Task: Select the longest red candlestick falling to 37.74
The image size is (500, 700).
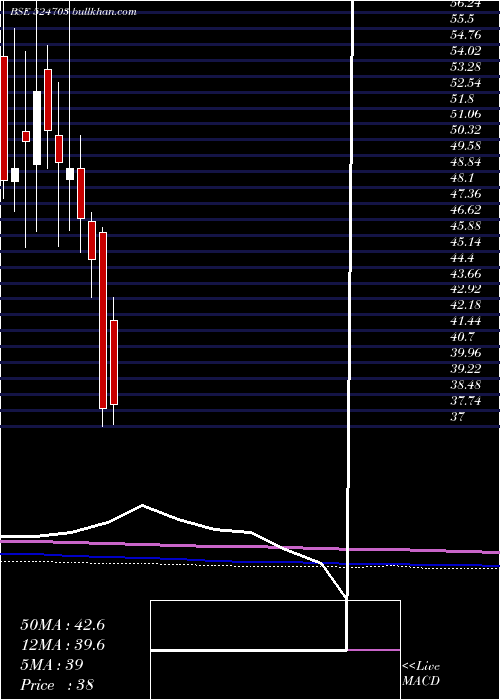Action: (103, 320)
